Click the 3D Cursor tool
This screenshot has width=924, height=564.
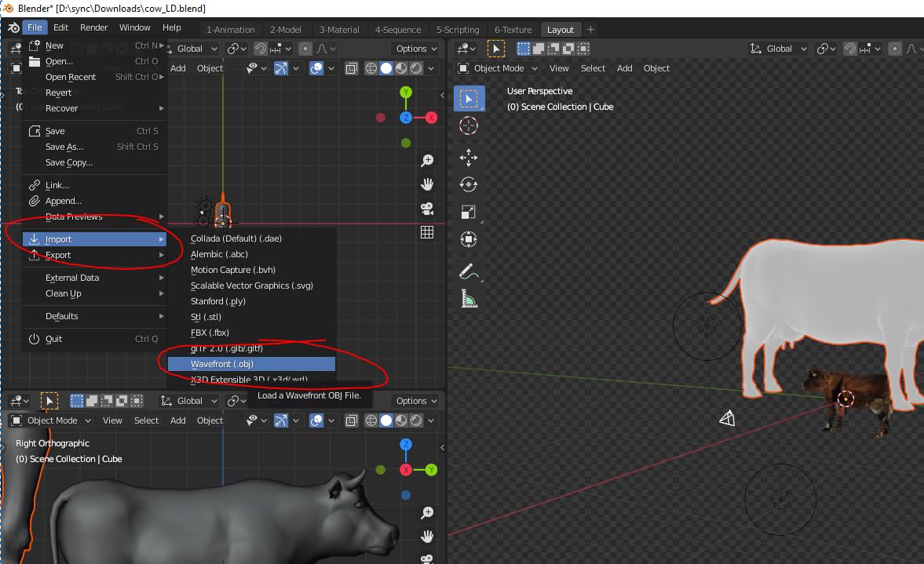tap(469, 126)
